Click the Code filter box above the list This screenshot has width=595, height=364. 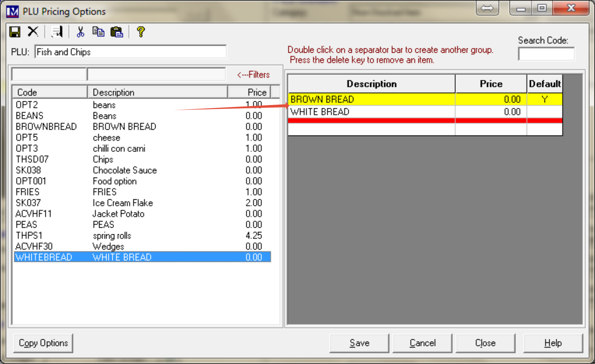(49, 74)
